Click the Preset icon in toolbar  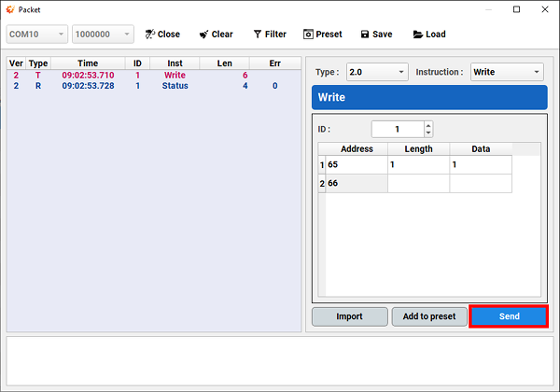pos(308,35)
